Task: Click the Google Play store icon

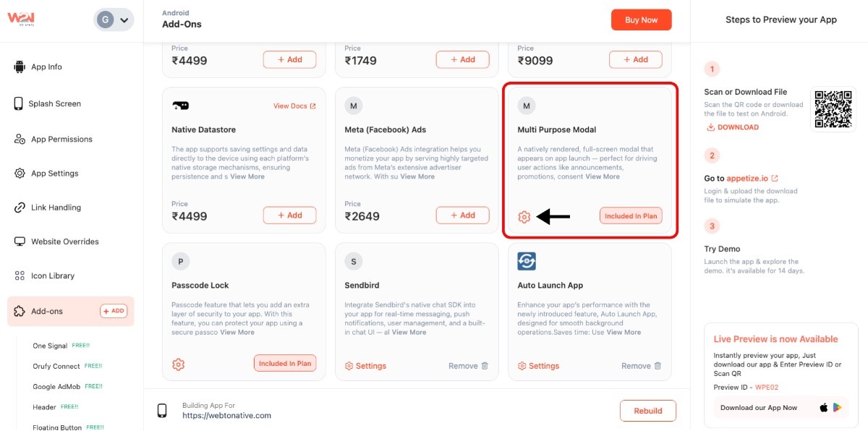Action: 838,408
